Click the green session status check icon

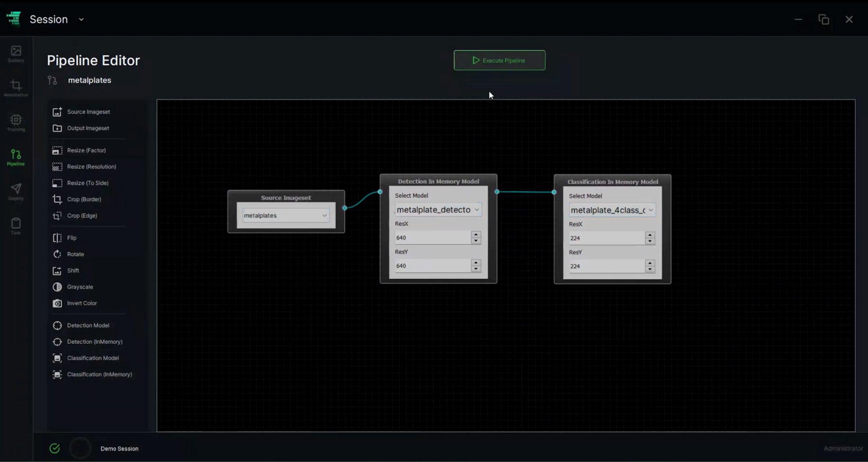click(55, 448)
